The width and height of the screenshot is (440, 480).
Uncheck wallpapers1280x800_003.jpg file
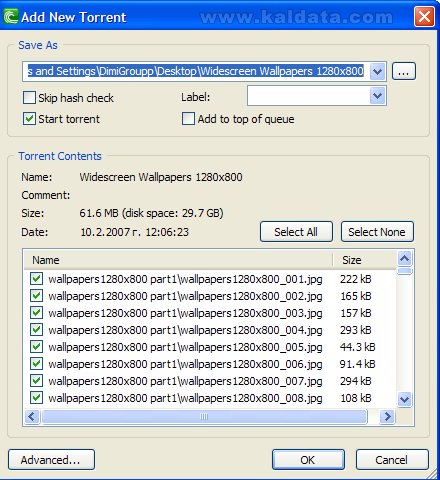(36, 313)
